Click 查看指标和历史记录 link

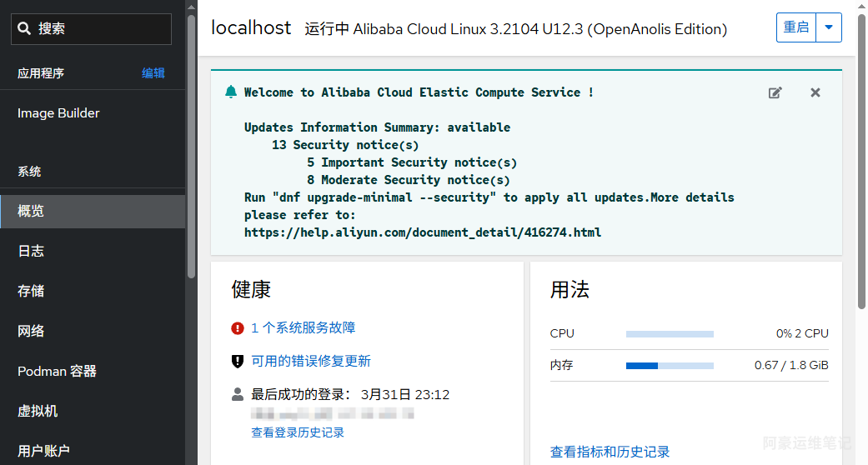610,452
